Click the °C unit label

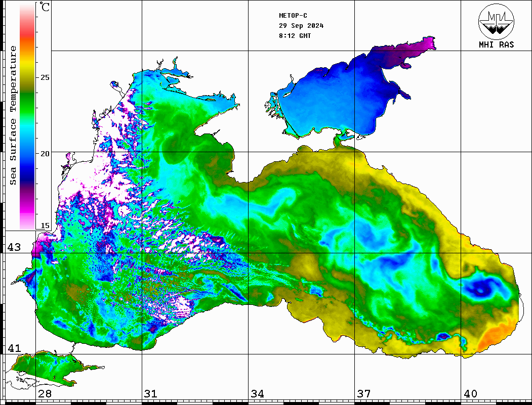coord(45,7)
